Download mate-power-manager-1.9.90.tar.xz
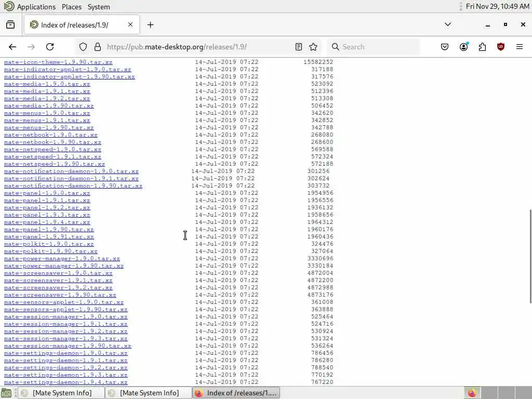The width and height of the screenshot is (532, 399). tap(64, 266)
